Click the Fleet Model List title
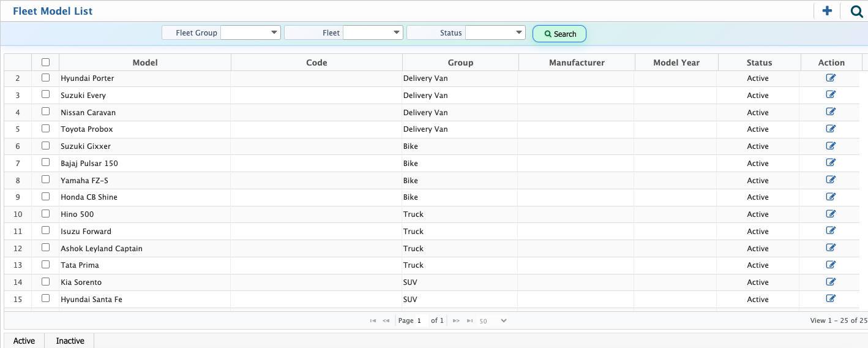Viewport: 868px width, 348px height. (x=53, y=11)
